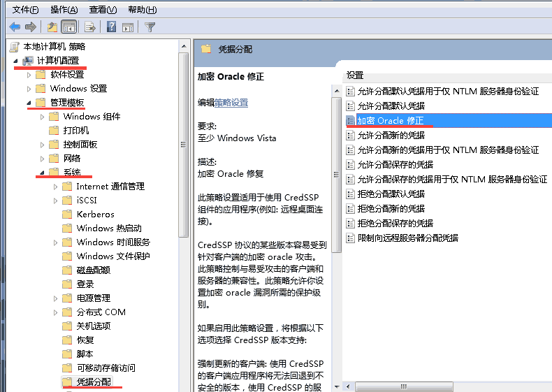This screenshot has width=552, height=392.
Task: Click the settings list horizontal scrollbar thumb
Action: coord(403,386)
